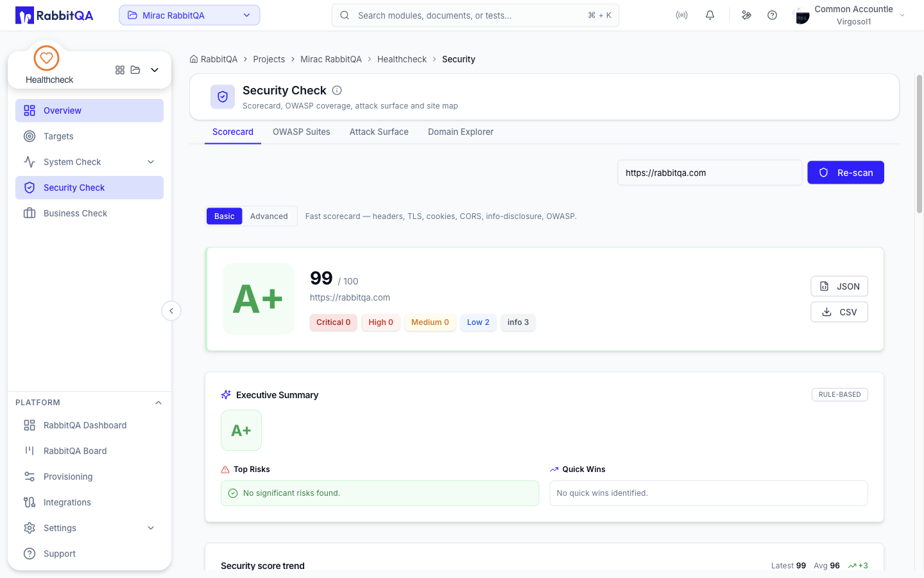Go to the RabbitQA Dashboard
The height and width of the screenshot is (578, 924).
[x=89, y=425]
